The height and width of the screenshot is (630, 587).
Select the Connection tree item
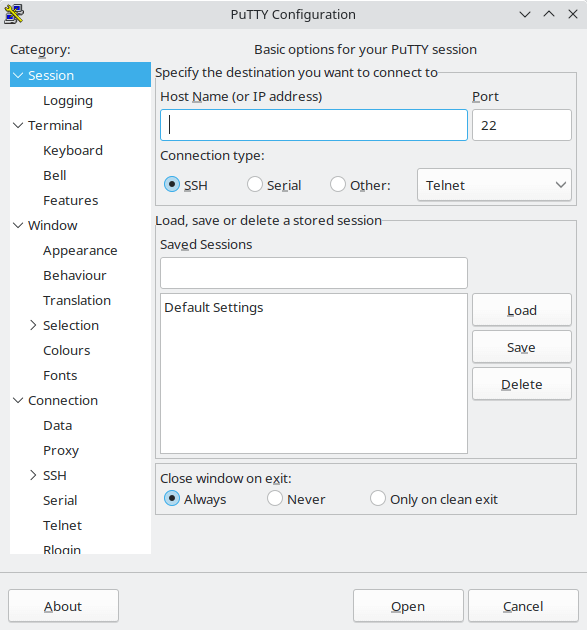[x=63, y=401]
